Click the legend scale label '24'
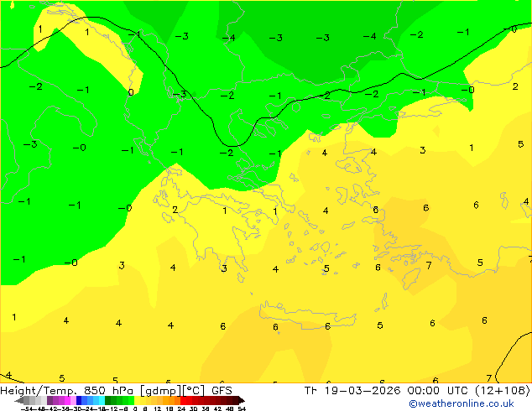This screenshot has height=411, width=532. 181,409
